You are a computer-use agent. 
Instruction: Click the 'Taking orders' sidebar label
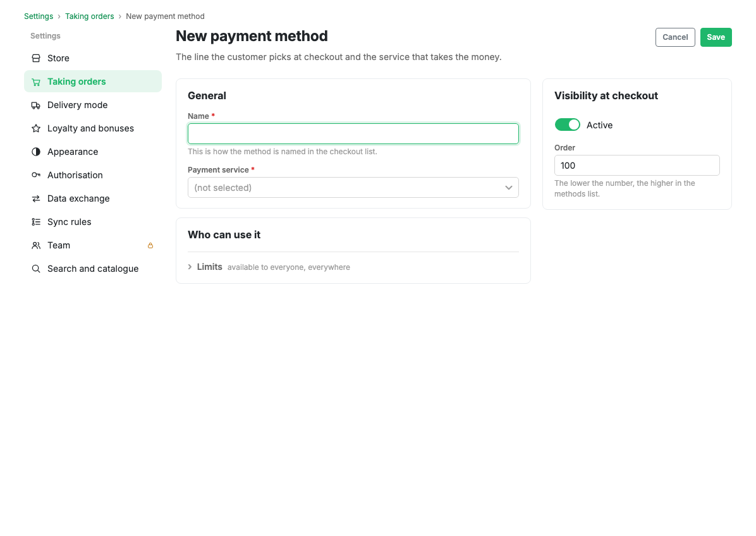point(76,82)
